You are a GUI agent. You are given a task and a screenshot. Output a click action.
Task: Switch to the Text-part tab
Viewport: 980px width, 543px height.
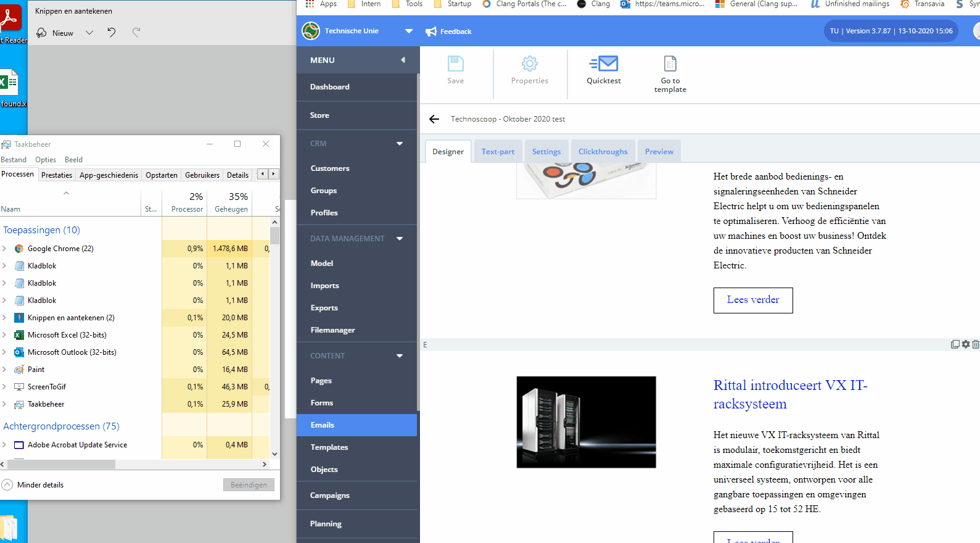point(498,151)
